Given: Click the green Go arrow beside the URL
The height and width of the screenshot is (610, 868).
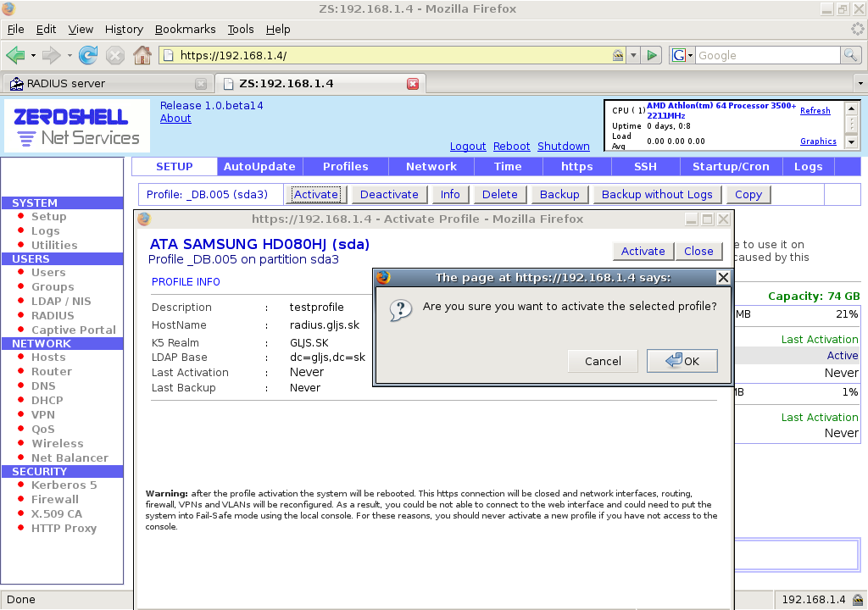Looking at the screenshot, I should point(652,55).
